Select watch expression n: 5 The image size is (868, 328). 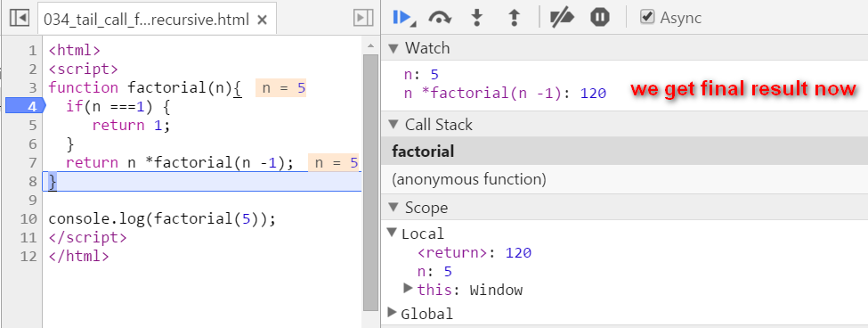click(x=421, y=75)
